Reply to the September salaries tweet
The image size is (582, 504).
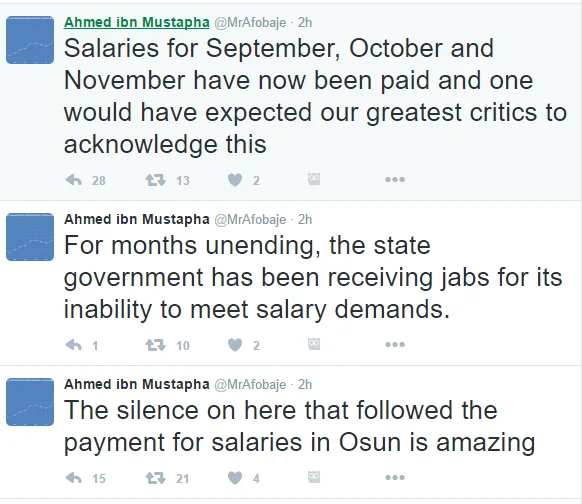pos(73,180)
